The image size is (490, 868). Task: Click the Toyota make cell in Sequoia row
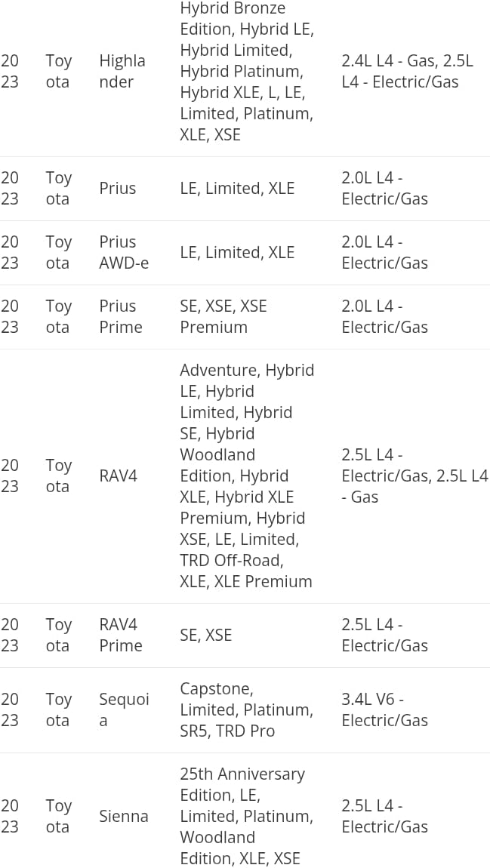58,709
